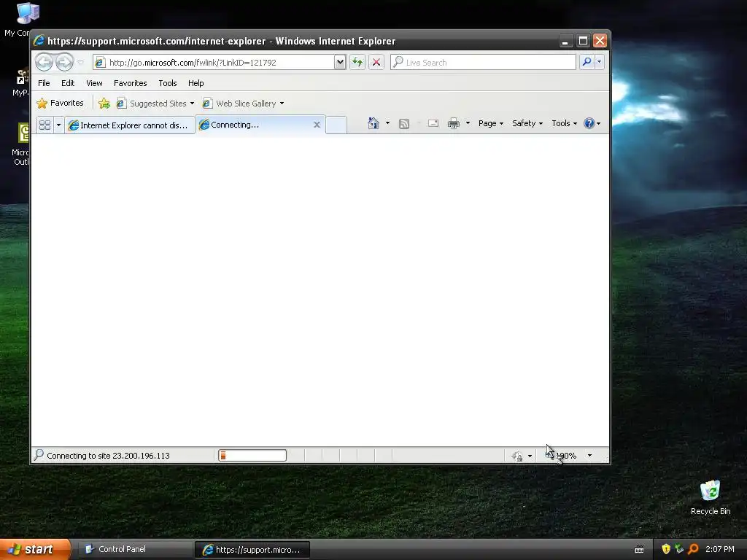The height and width of the screenshot is (560, 747).
Task: Switch to Control Panel taskbar button
Action: point(135,550)
